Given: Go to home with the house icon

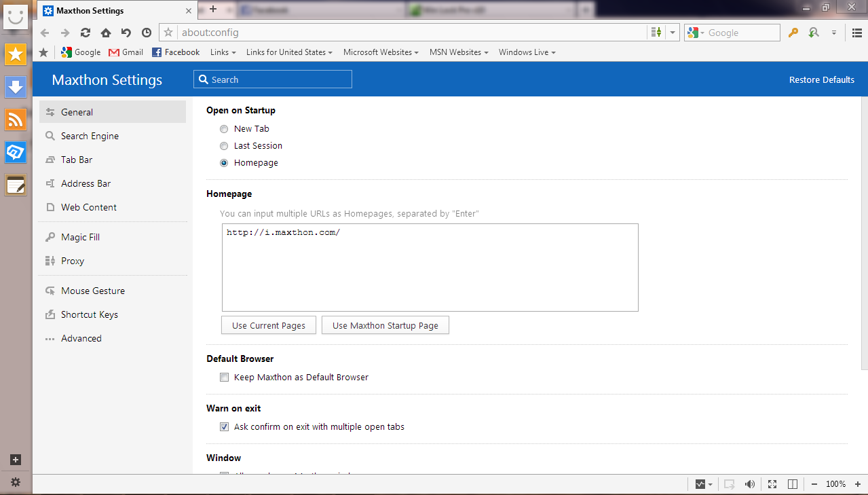Looking at the screenshot, I should [106, 33].
